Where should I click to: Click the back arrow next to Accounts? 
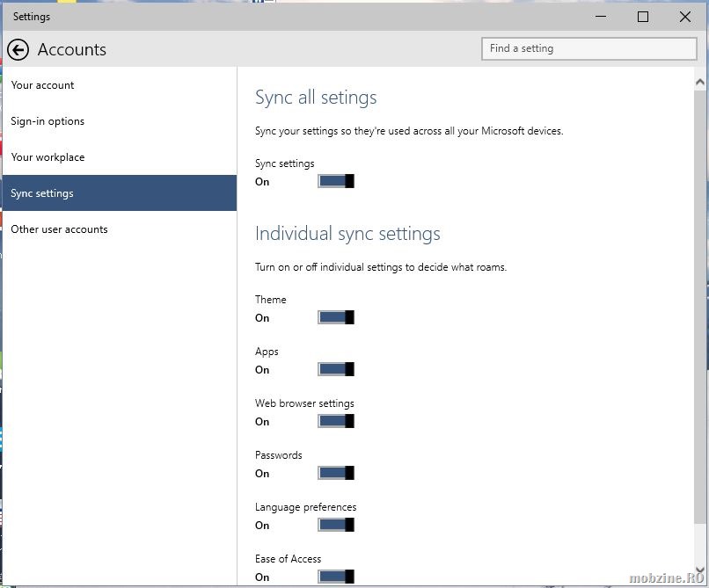(x=18, y=50)
